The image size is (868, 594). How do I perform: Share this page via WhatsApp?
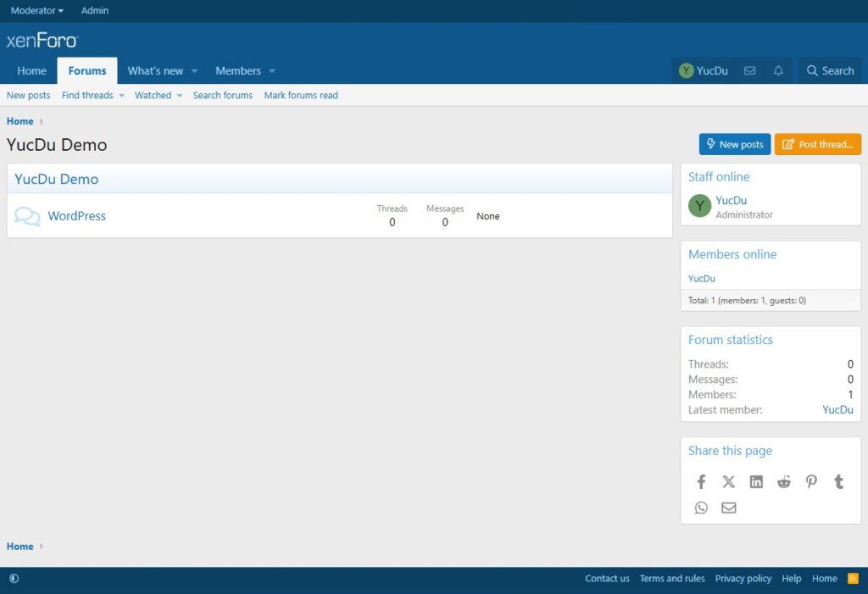click(x=701, y=508)
